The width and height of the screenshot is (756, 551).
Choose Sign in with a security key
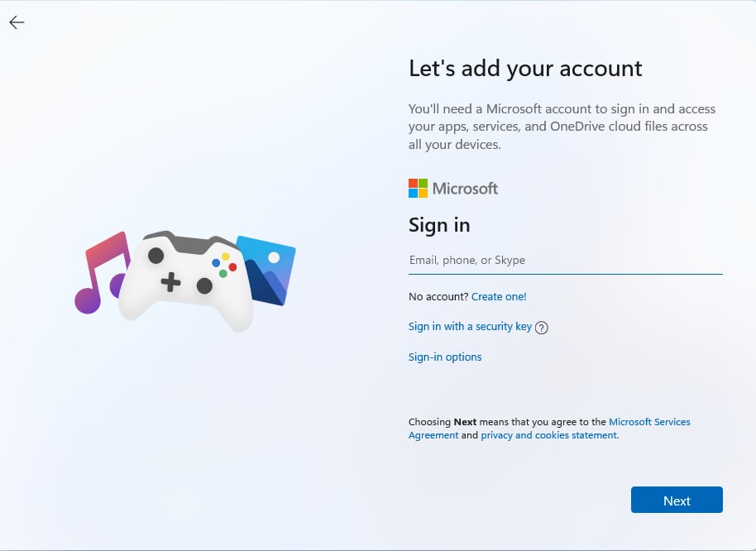(x=470, y=326)
